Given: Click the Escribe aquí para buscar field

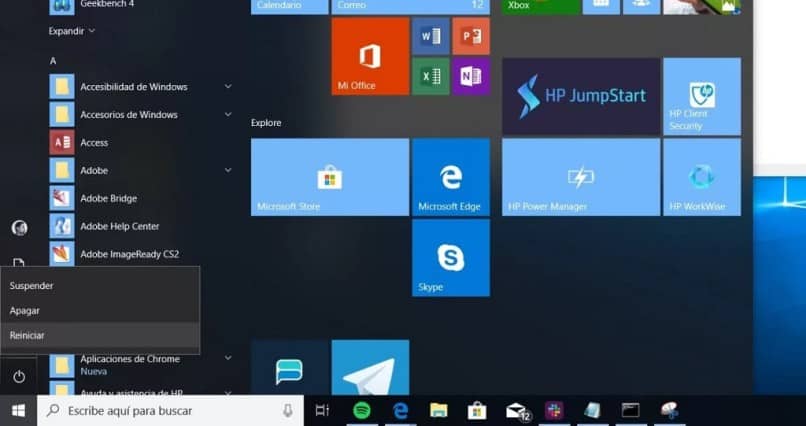Looking at the screenshot, I should click(170, 411).
